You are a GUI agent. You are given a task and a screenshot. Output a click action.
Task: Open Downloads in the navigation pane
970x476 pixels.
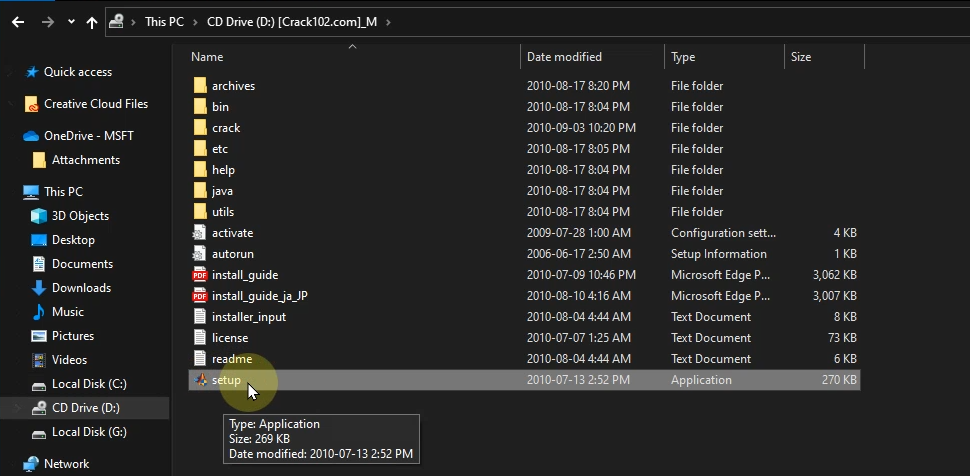click(81, 288)
